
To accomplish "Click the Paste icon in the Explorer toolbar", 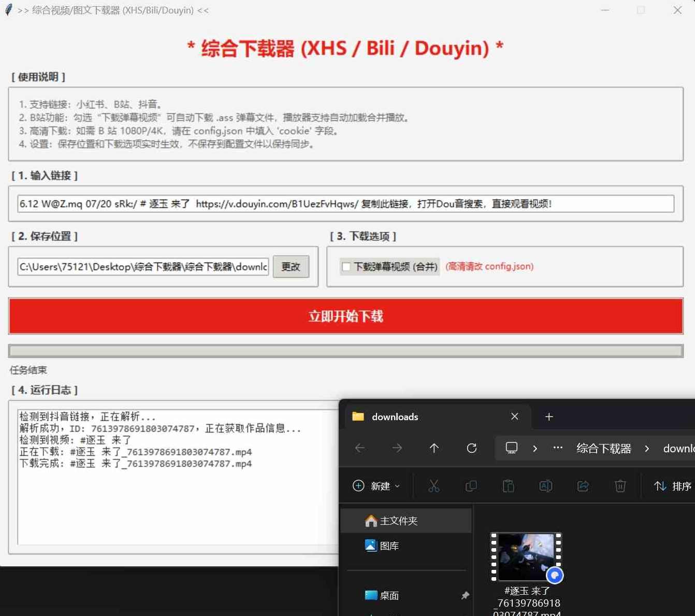I will pyautogui.click(x=509, y=486).
